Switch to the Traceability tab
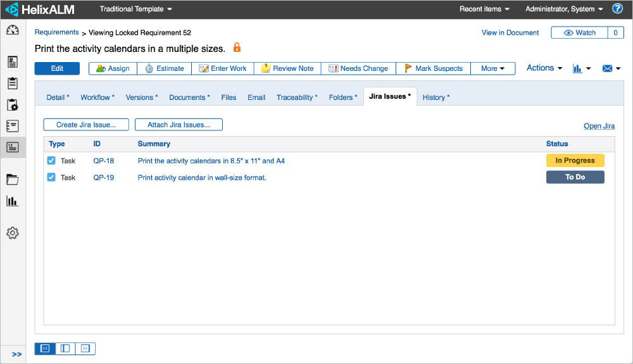Screen dimensions: 633x364 297,97
